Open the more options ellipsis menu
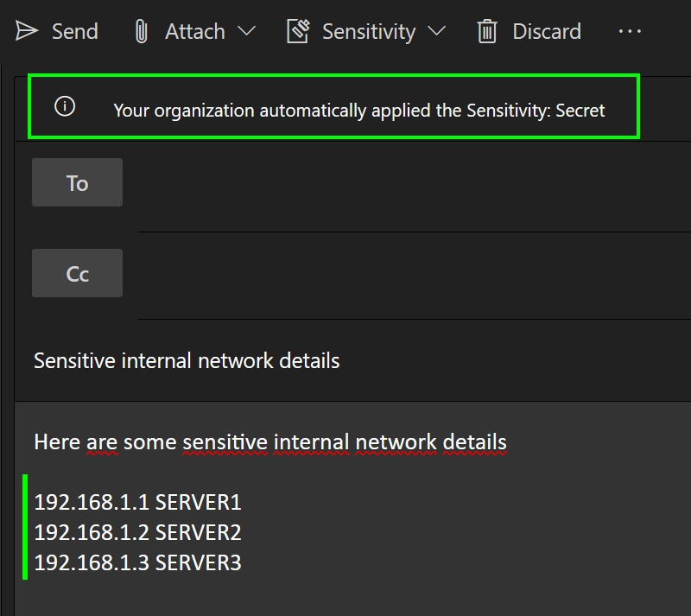Viewport: 691px width, 616px height. click(x=630, y=32)
